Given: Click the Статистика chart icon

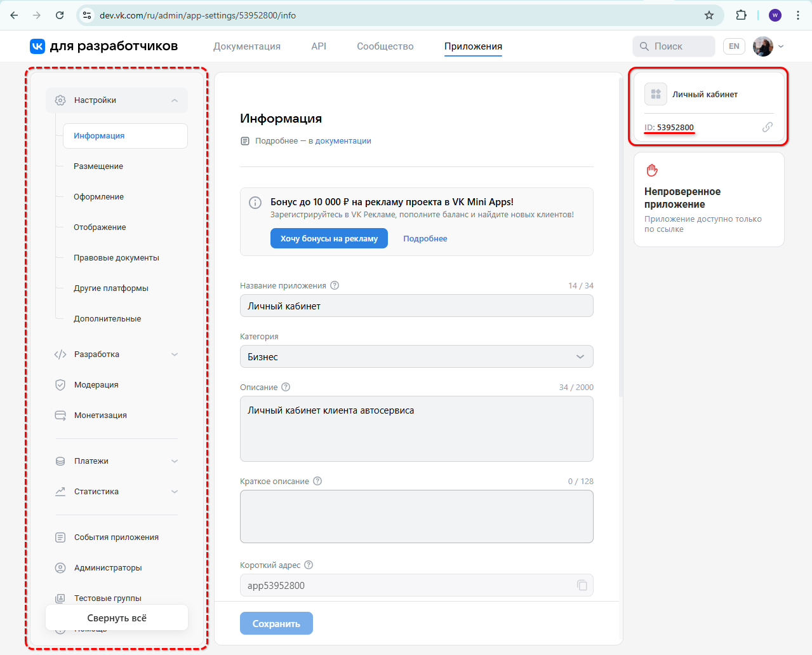Looking at the screenshot, I should tap(60, 491).
